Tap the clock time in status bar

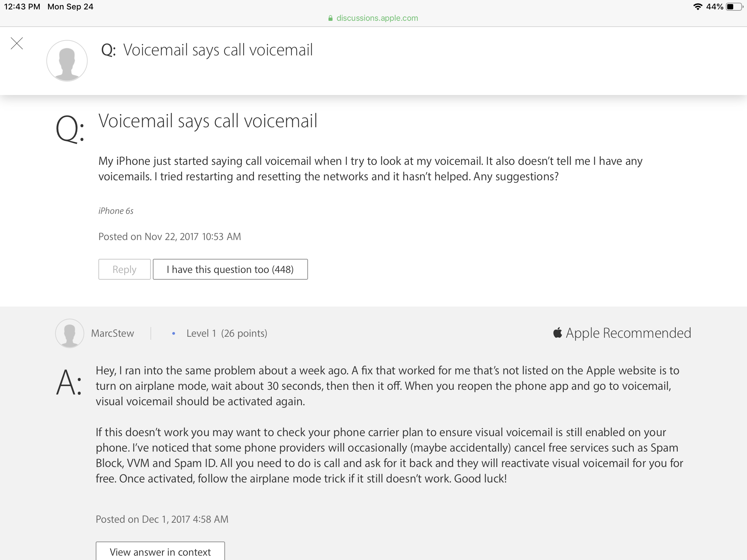(22, 7)
